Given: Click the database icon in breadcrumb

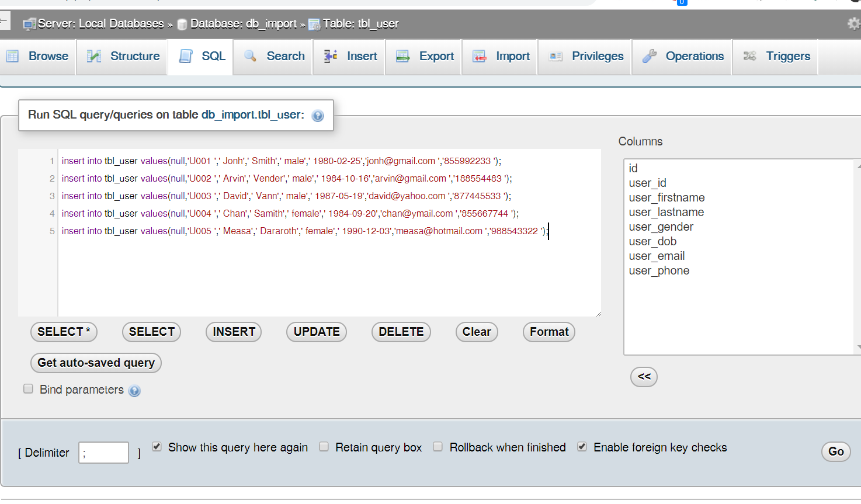Looking at the screenshot, I should click(182, 24).
